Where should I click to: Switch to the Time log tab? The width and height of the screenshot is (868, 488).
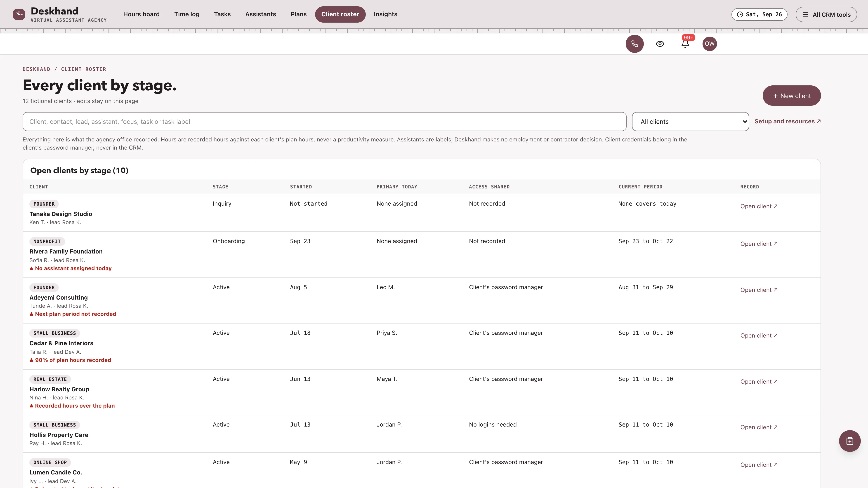click(x=187, y=14)
